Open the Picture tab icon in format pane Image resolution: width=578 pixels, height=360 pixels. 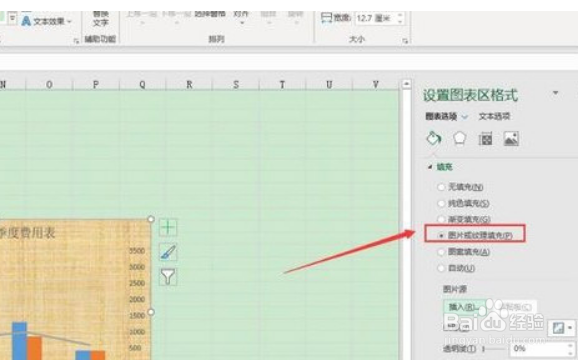(511, 139)
